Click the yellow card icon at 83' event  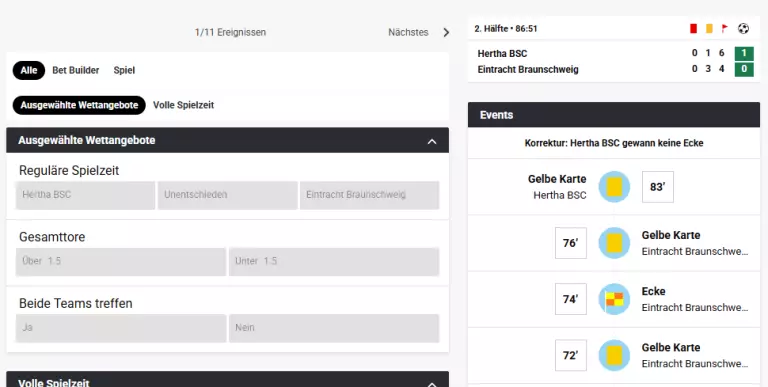[x=614, y=187]
